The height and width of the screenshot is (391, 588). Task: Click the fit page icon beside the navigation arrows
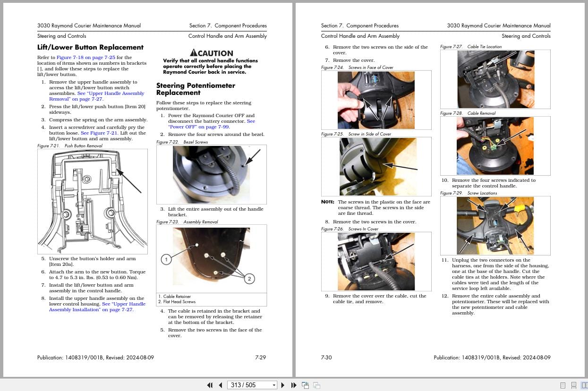click(305, 385)
